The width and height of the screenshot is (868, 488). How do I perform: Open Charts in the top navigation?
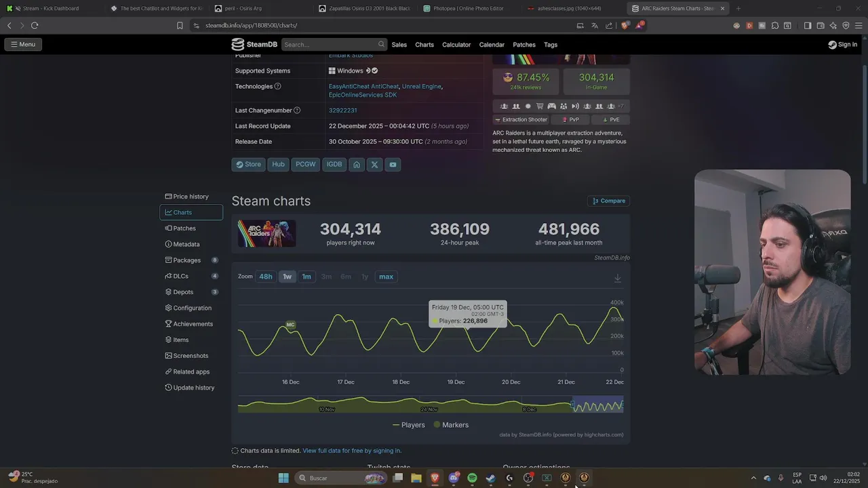pyautogui.click(x=425, y=45)
